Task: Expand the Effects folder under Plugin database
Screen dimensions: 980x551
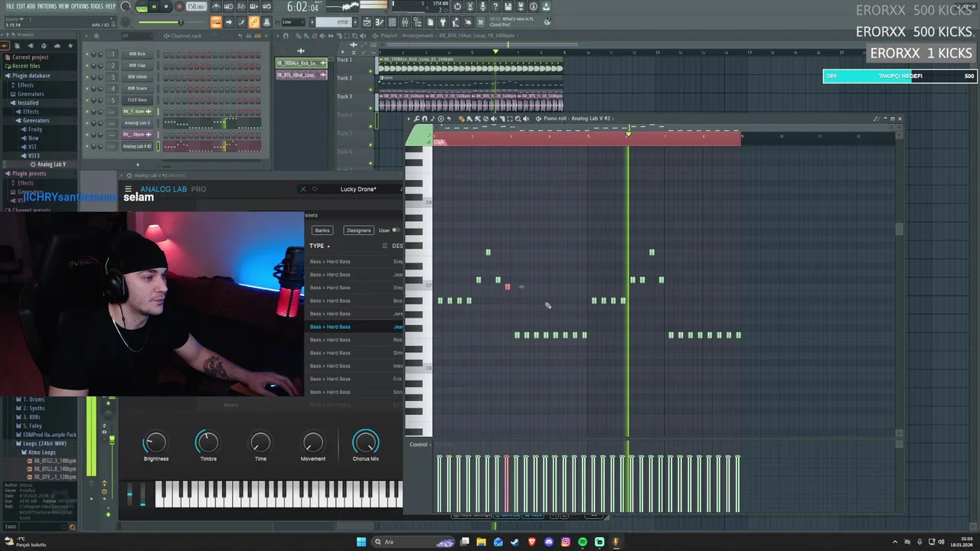Action: point(24,85)
